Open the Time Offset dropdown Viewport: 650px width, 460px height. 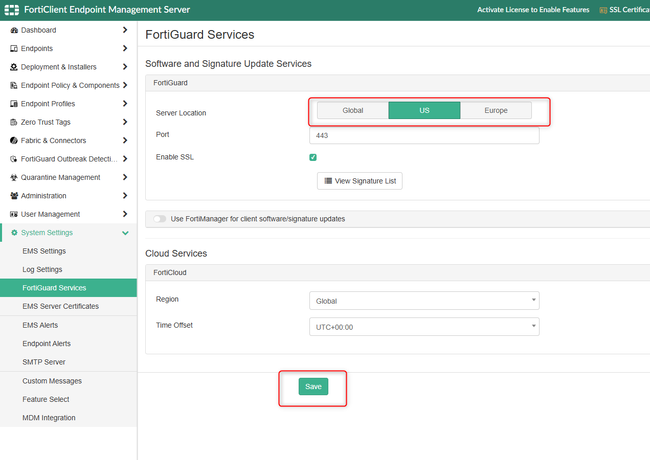425,326
